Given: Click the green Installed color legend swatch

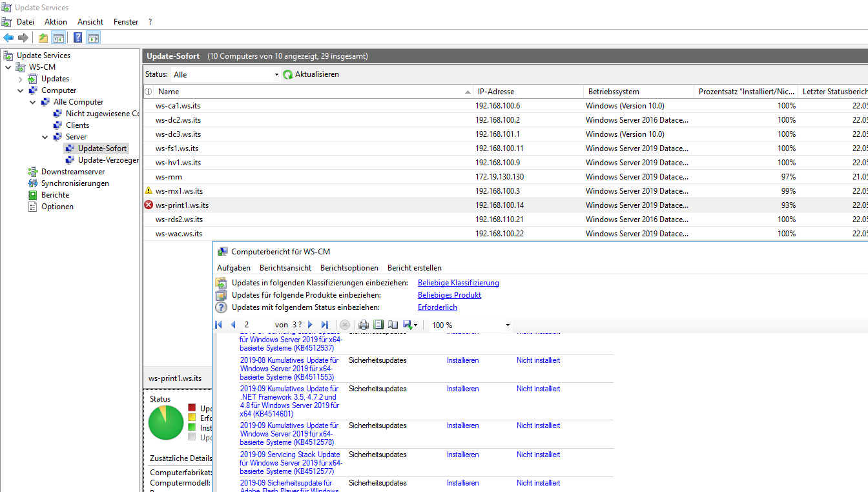Looking at the screenshot, I should (191, 427).
